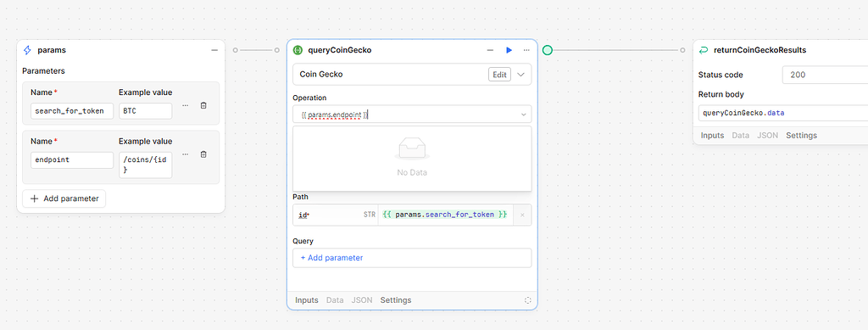
Task: Open options for endpoint parameter
Action: tap(185, 154)
